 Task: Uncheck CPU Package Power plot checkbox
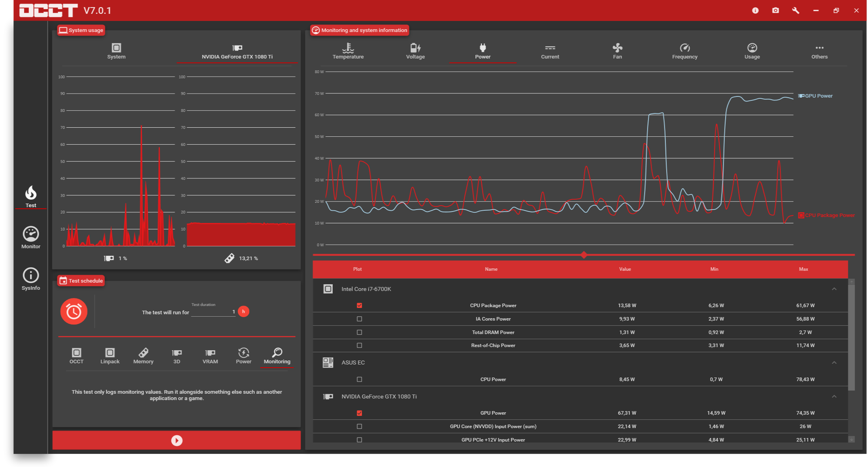point(359,305)
